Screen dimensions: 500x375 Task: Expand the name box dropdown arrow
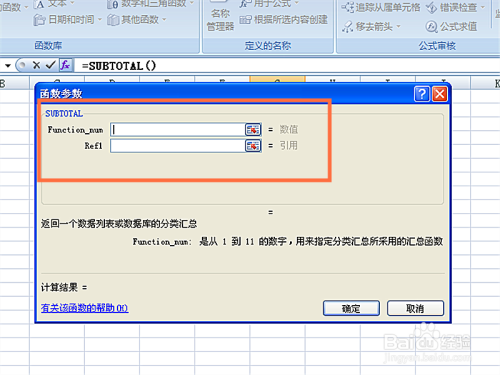7,66
